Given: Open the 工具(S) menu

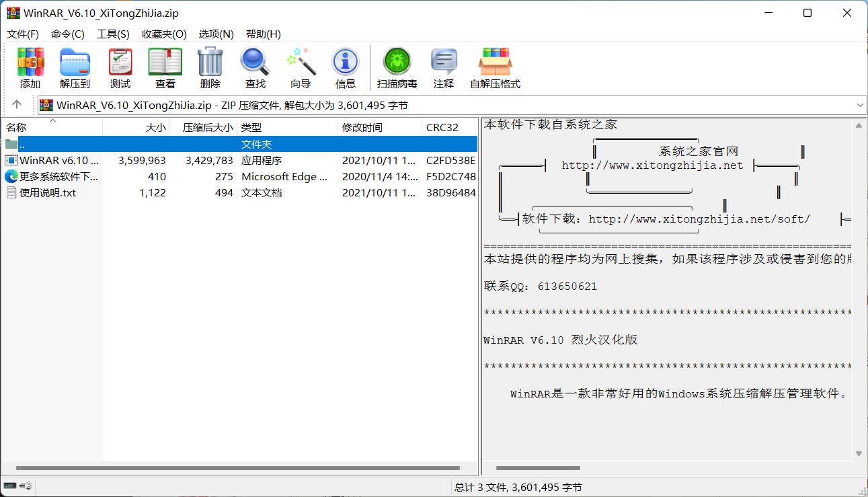Looking at the screenshot, I should (x=113, y=34).
